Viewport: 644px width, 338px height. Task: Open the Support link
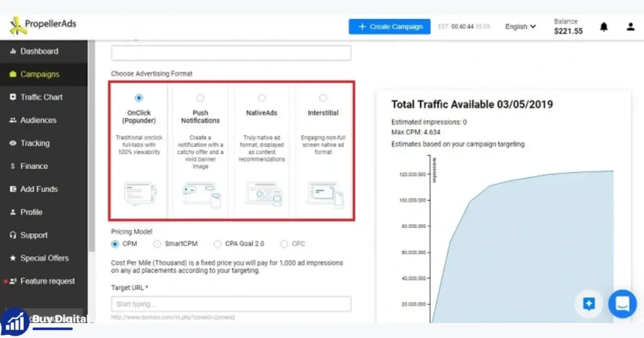[x=43, y=235]
